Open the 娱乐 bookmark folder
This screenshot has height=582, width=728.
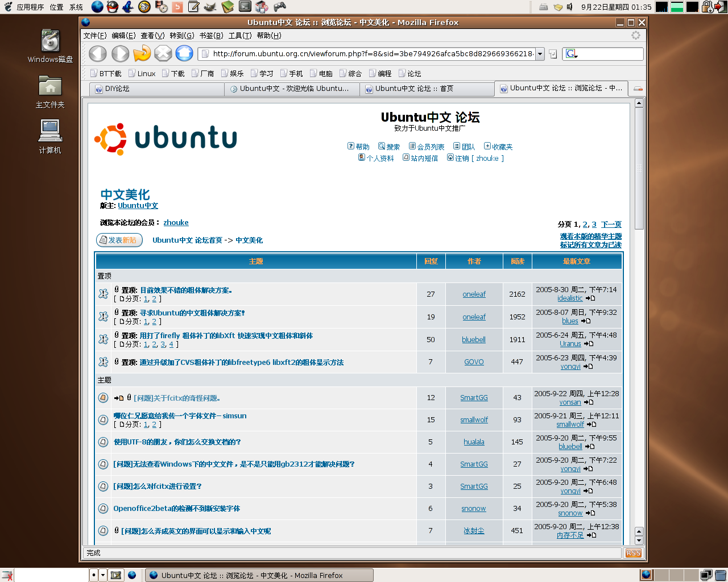tap(233, 73)
